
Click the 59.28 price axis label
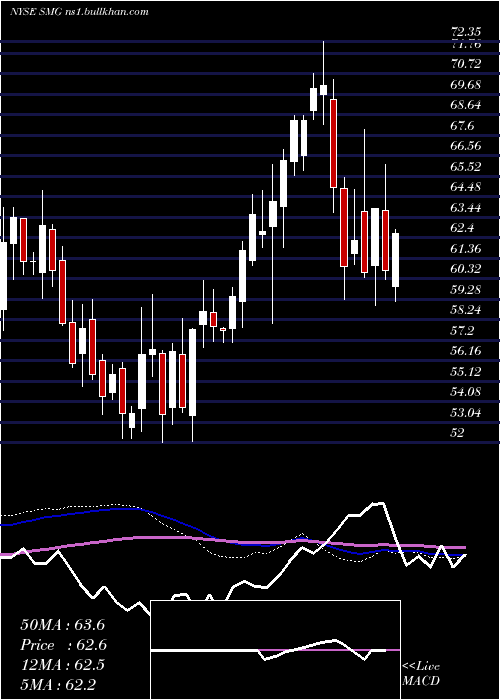[466, 290]
